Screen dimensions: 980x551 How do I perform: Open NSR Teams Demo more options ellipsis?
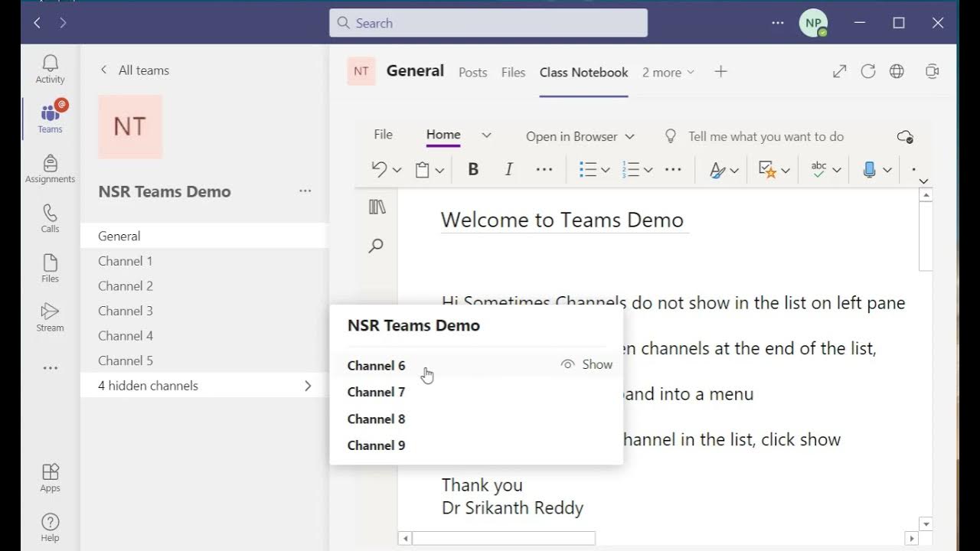click(x=305, y=191)
